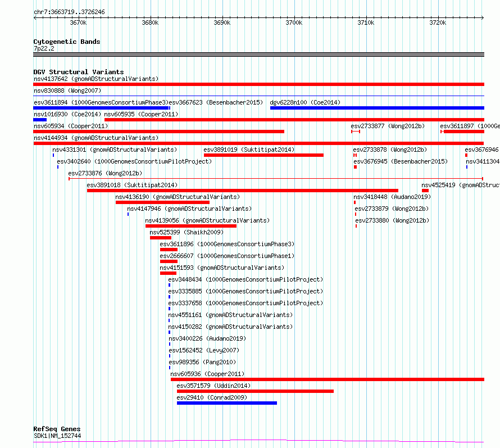500x448 pixels.
Task: Click esv3891019 (Suktitipat2014) label
Action: [x=249, y=150]
